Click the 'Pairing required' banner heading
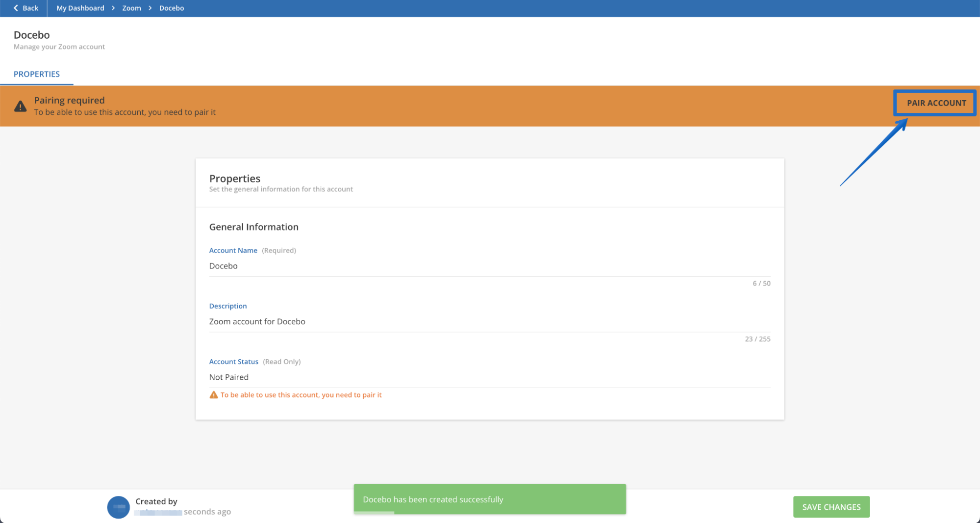The width and height of the screenshot is (980, 523). pyautogui.click(x=69, y=100)
